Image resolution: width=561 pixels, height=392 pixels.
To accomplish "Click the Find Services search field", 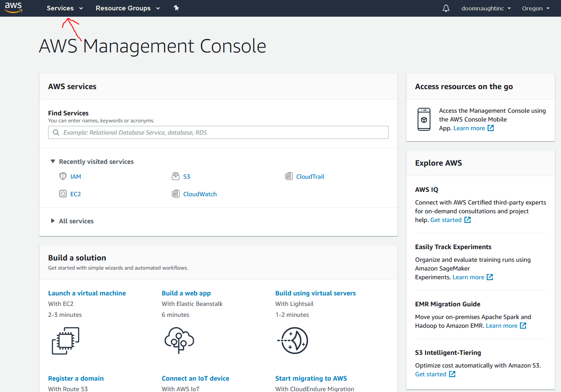I will pyautogui.click(x=218, y=132).
